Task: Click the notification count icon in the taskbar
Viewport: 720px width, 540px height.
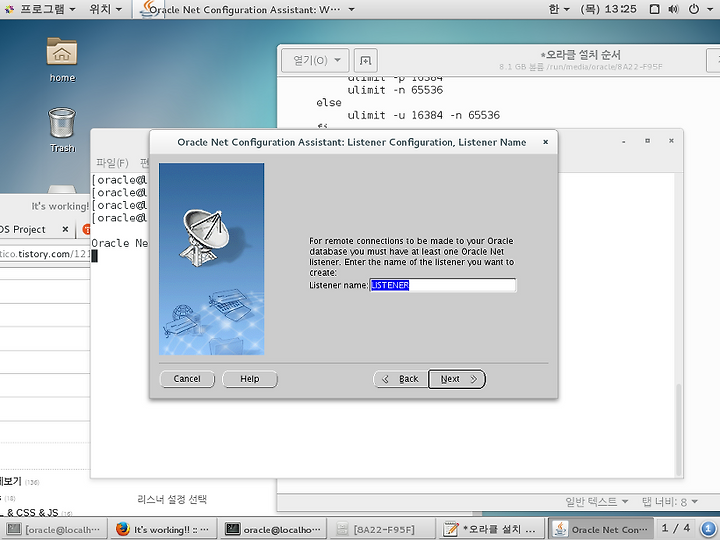Action: coord(709,529)
